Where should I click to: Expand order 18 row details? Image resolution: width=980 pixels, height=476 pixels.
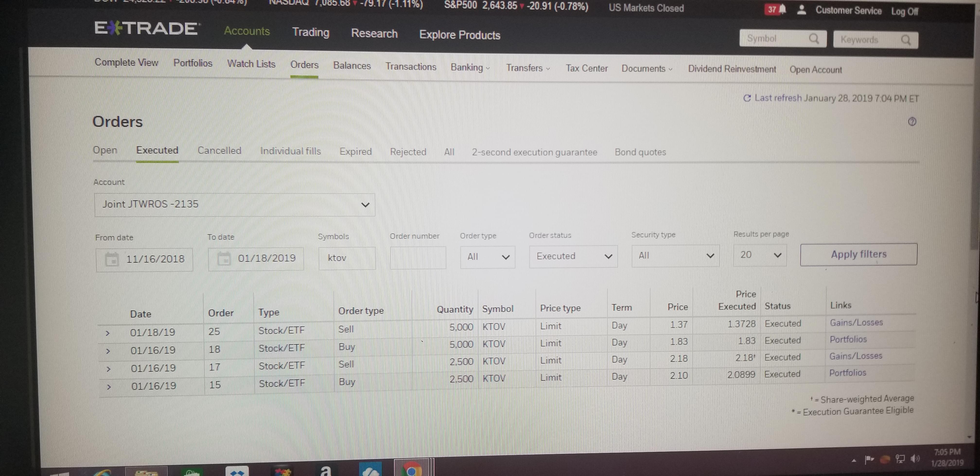[x=108, y=351]
